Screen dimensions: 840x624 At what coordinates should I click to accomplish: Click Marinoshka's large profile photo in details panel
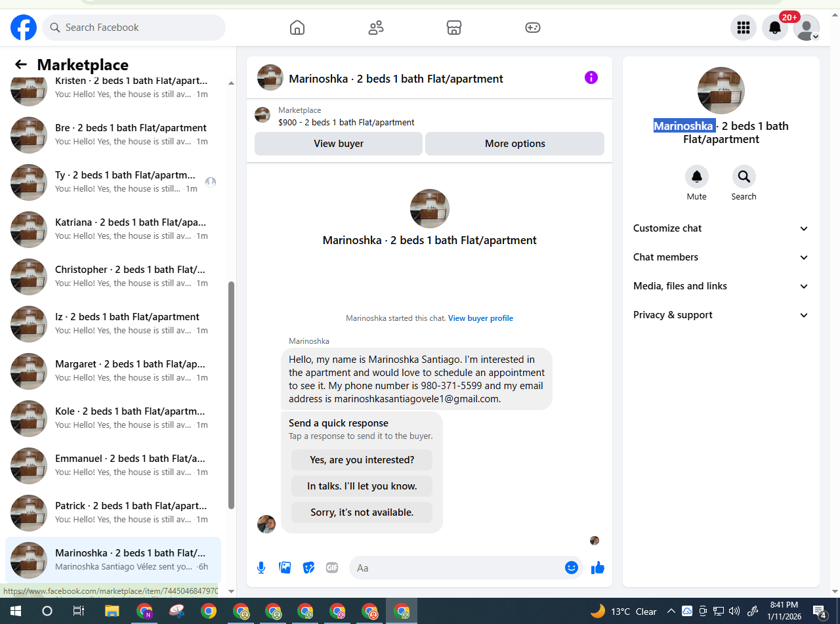(721, 91)
